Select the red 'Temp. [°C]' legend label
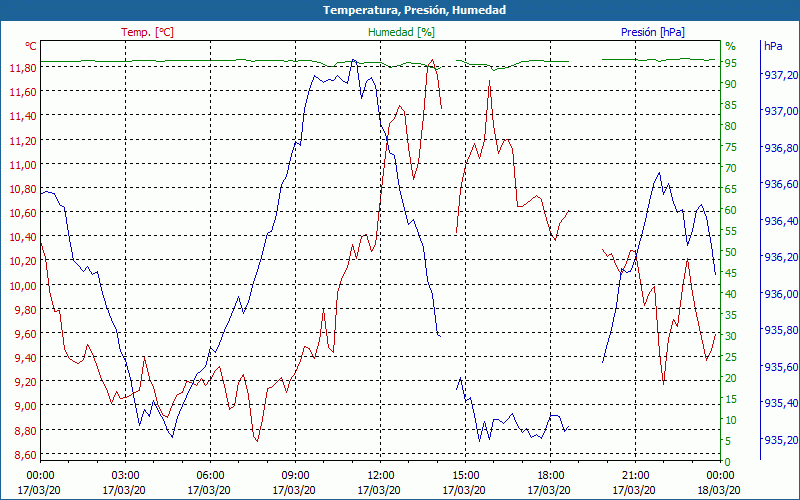The image size is (800, 500). point(147,32)
